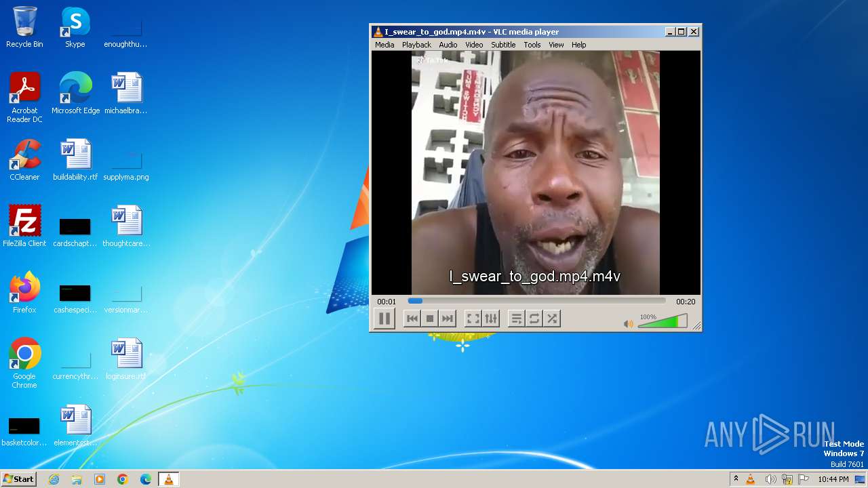This screenshot has height=488, width=868.
Task: Select the Acrobat Reader DC shortcut
Action: coord(24,98)
